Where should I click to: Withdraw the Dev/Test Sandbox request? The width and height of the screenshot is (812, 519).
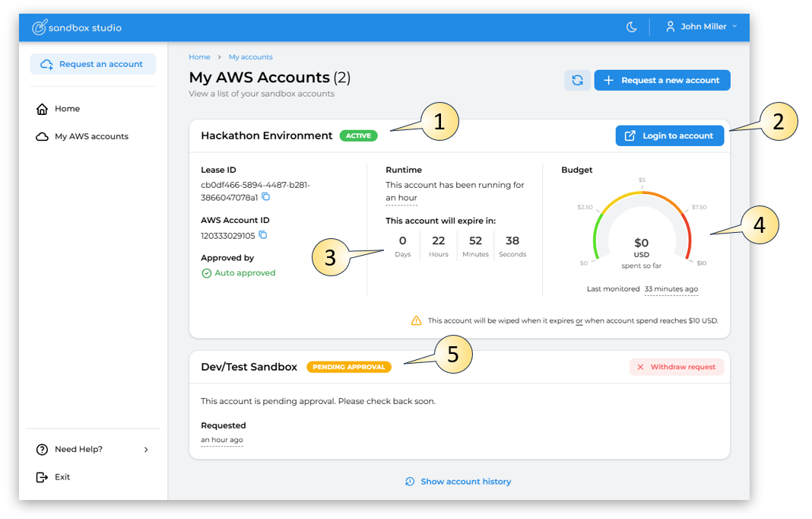coord(676,367)
